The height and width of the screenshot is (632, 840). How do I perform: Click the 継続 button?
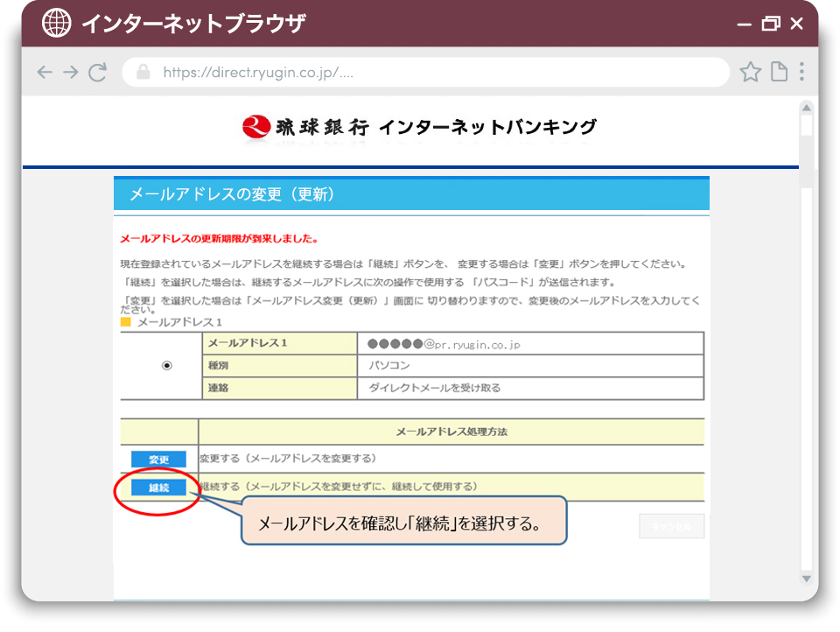[x=158, y=488]
